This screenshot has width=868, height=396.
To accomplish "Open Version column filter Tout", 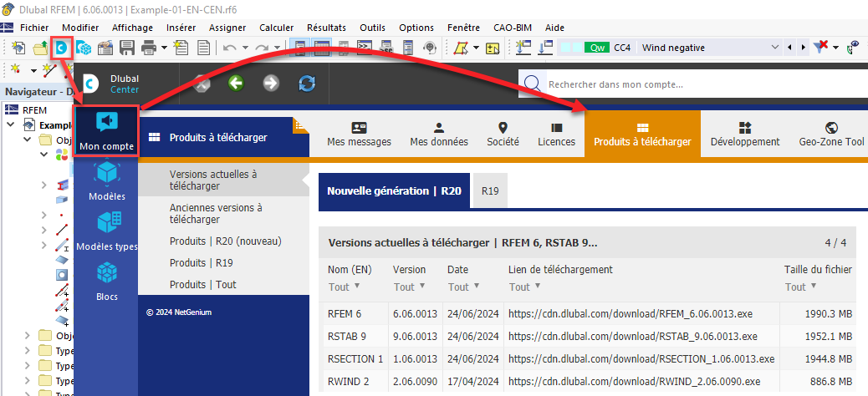I will point(411,287).
